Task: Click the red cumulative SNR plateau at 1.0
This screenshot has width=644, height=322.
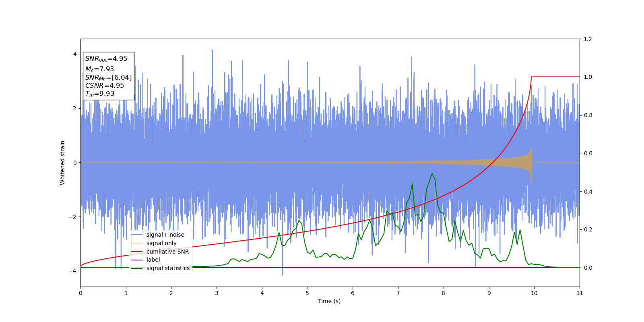Action: click(x=555, y=76)
